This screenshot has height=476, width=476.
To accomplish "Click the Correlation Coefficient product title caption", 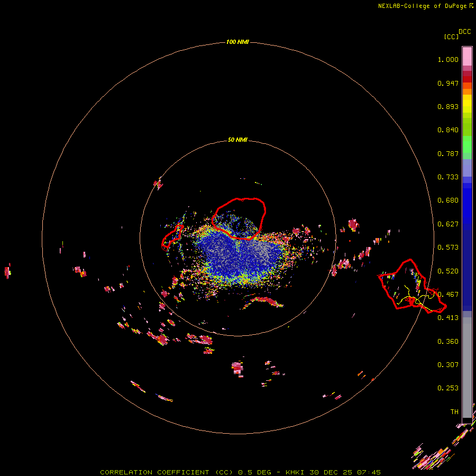I will [240, 472].
